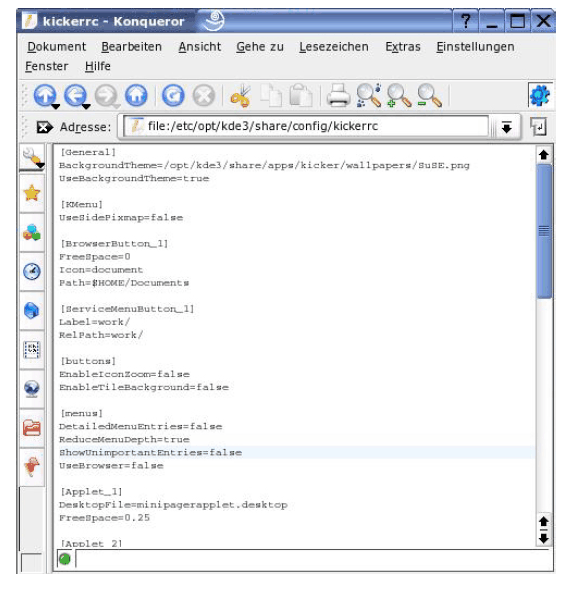Open the red folder sidebar panel
This screenshot has height=589, width=563.
pos(32,427)
